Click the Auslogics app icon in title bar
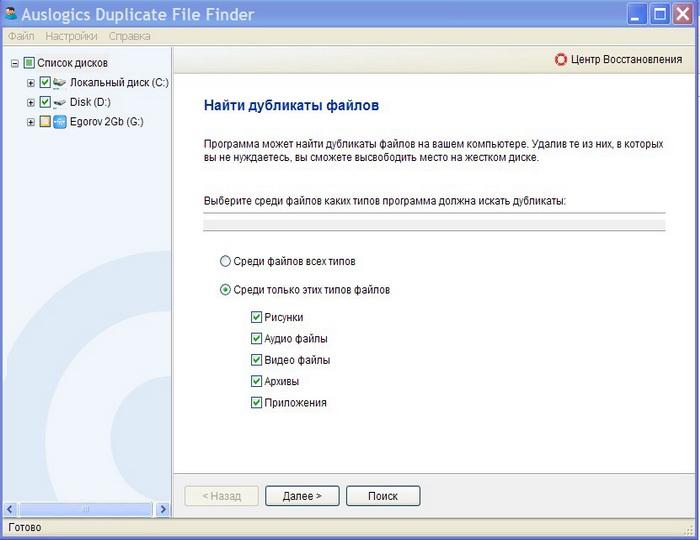 pos(10,14)
